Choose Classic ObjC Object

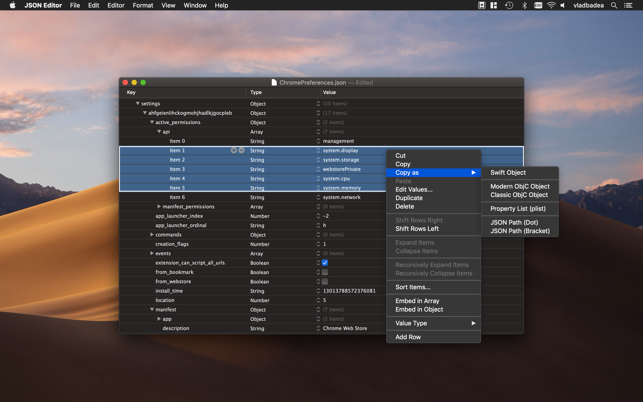tap(520, 195)
